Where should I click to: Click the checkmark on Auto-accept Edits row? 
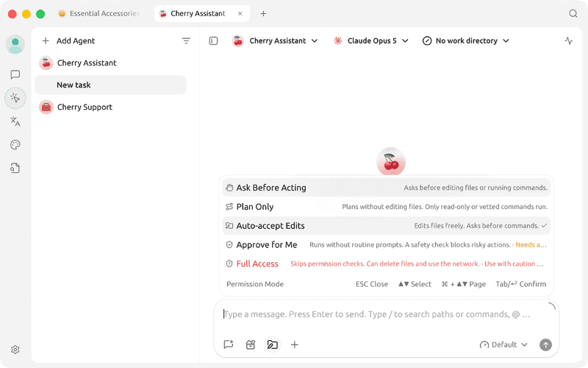[544, 226]
